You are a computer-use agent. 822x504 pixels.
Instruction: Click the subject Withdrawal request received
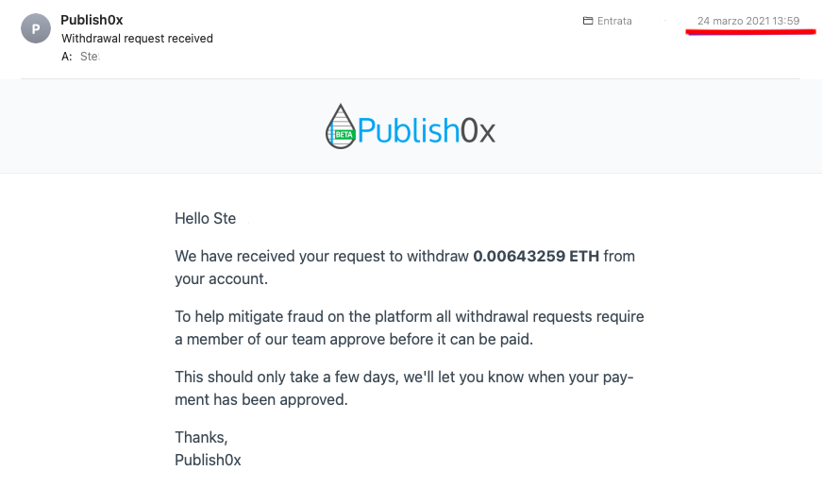coord(138,39)
